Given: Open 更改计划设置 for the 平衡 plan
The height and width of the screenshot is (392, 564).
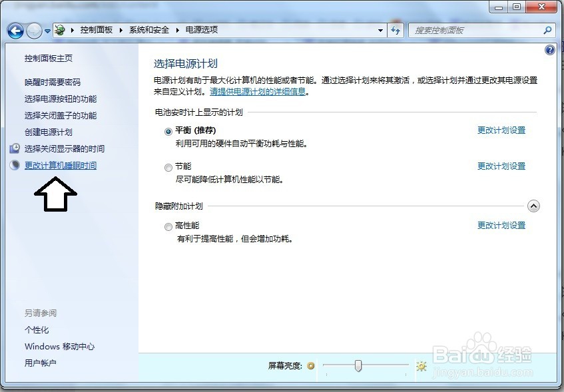Looking at the screenshot, I should pos(501,130).
